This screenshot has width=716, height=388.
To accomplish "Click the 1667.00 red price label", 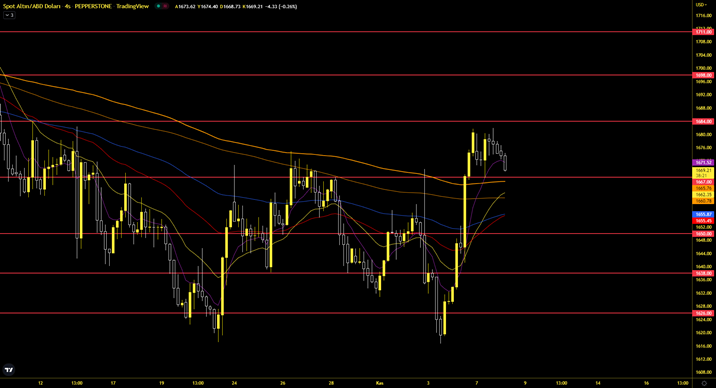I will coord(703,182).
